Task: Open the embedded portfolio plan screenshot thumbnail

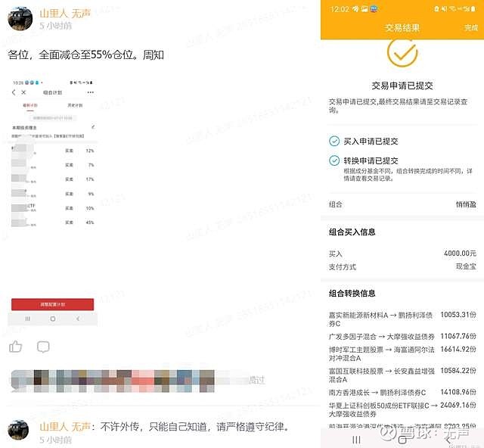Action: 52,202
